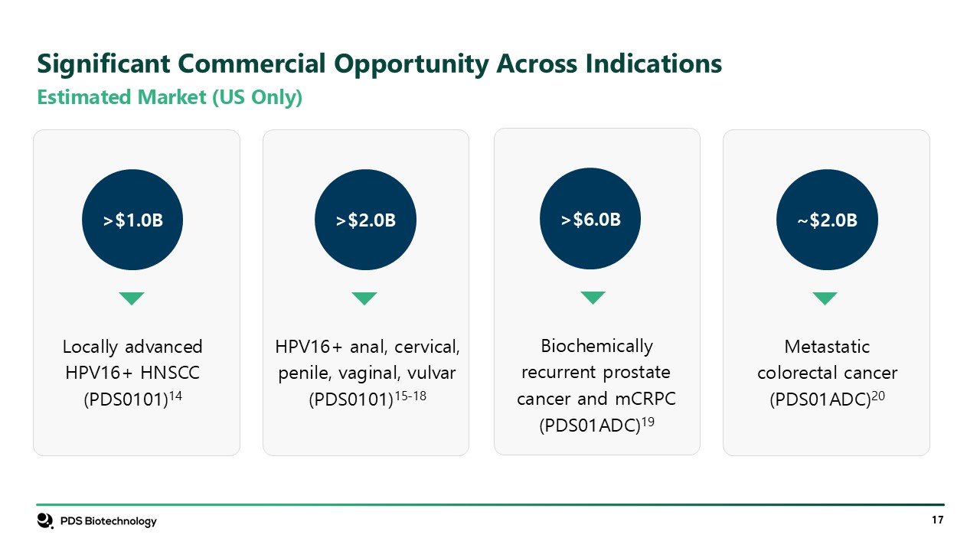The height and width of the screenshot is (551, 980).
Task: Click footnote reference 20 superscript
Action: (x=877, y=393)
